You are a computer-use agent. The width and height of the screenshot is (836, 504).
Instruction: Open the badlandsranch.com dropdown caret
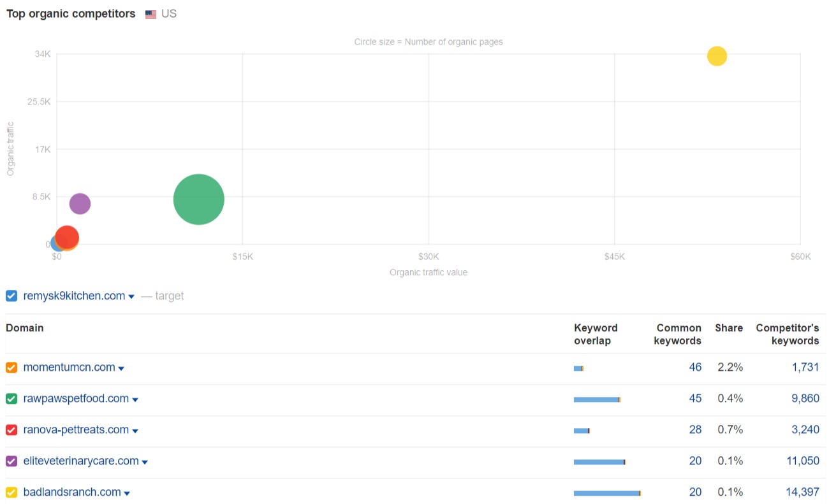click(127, 493)
